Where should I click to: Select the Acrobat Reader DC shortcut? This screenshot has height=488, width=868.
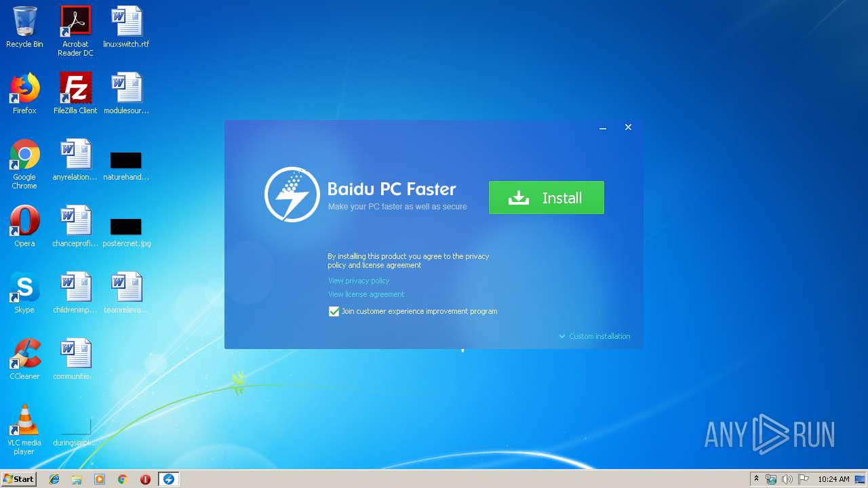tap(75, 31)
